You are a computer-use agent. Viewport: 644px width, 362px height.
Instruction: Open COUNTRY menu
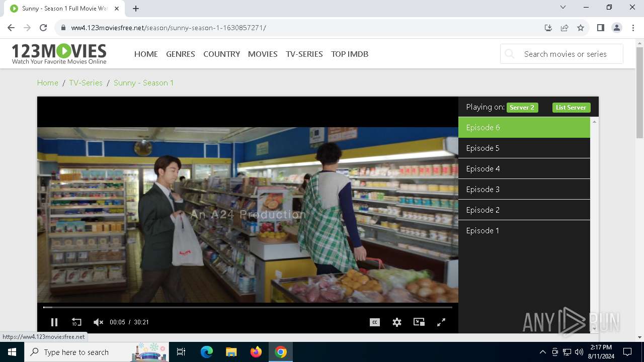click(x=221, y=54)
